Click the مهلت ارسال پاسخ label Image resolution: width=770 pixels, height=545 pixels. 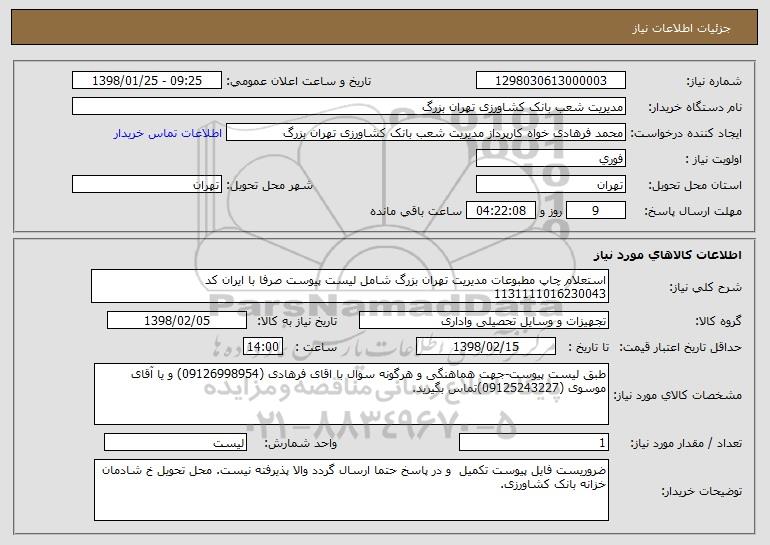693,211
